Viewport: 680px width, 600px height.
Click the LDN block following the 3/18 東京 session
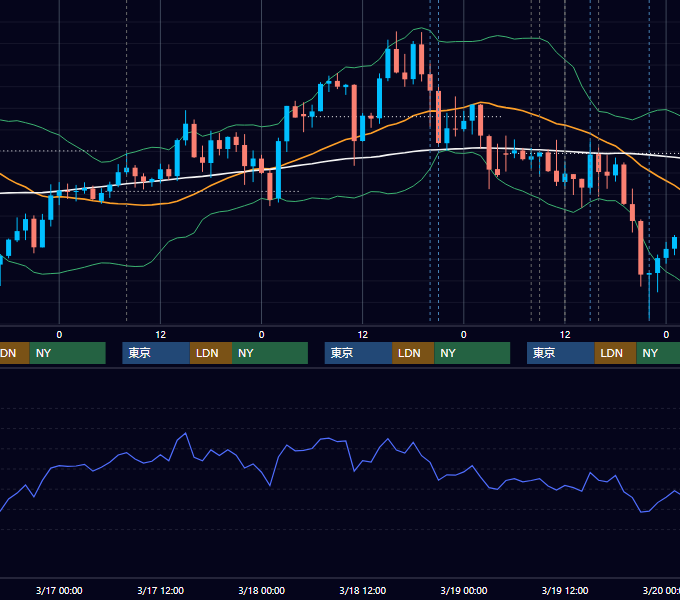[x=413, y=353]
